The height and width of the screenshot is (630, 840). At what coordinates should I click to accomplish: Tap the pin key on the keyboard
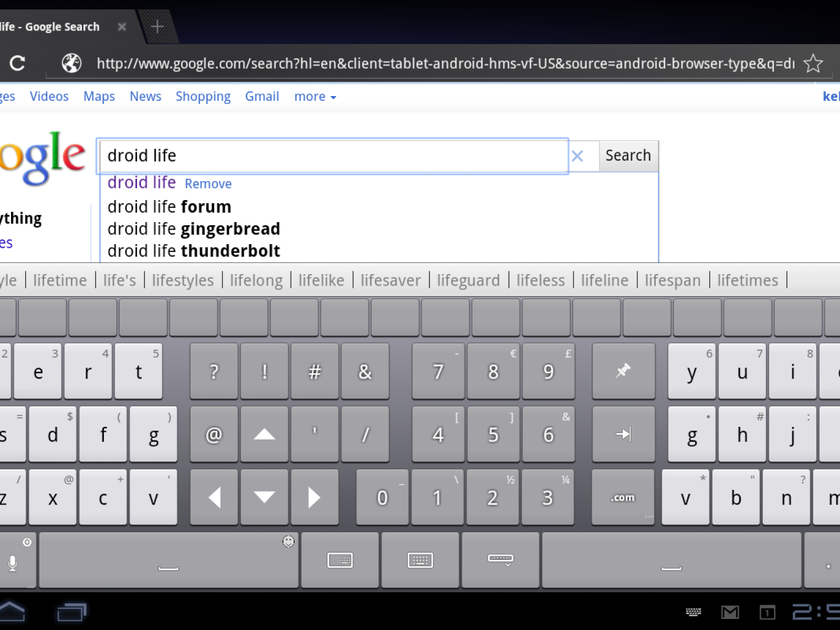tap(624, 371)
